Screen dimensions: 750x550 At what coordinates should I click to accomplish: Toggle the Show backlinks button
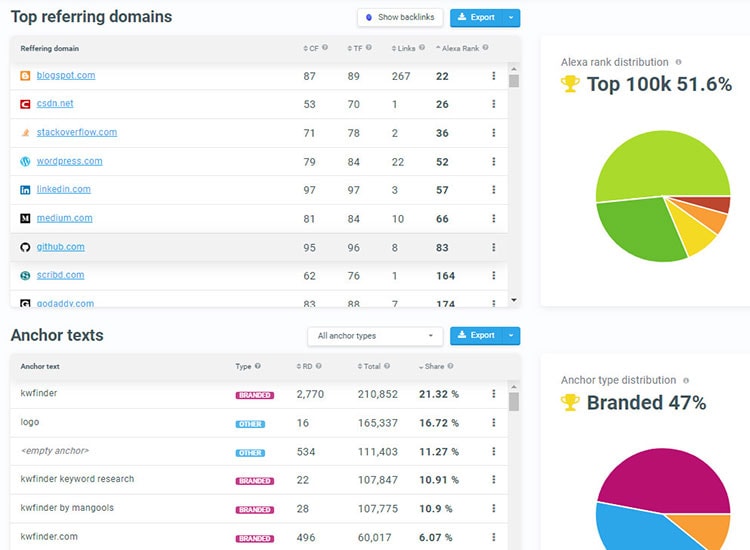[400, 17]
